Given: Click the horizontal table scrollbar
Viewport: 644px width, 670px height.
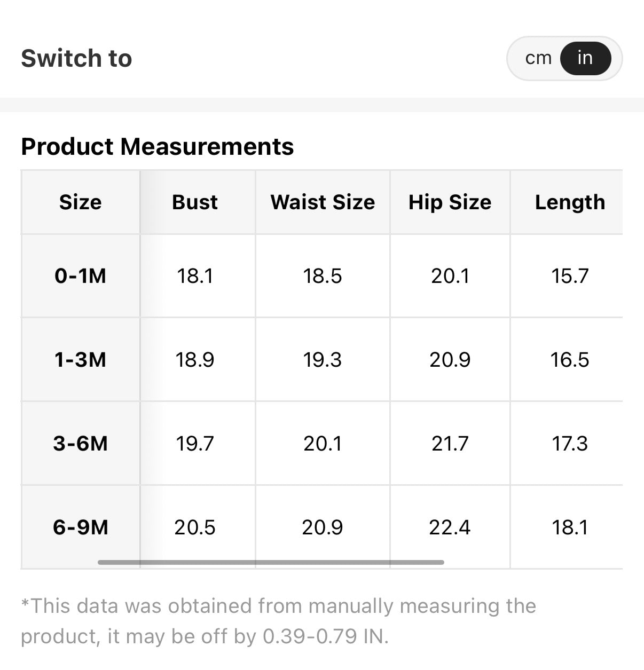Looking at the screenshot, I should click(x=271, y=562).
